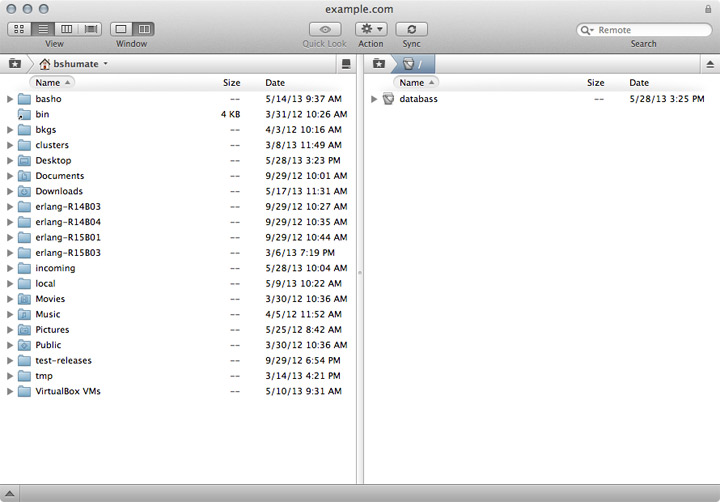This screenshot has height=502, width=720.
Task: Select dual-pane window layout
Action: pyautogui.click(x=143, y=30)
